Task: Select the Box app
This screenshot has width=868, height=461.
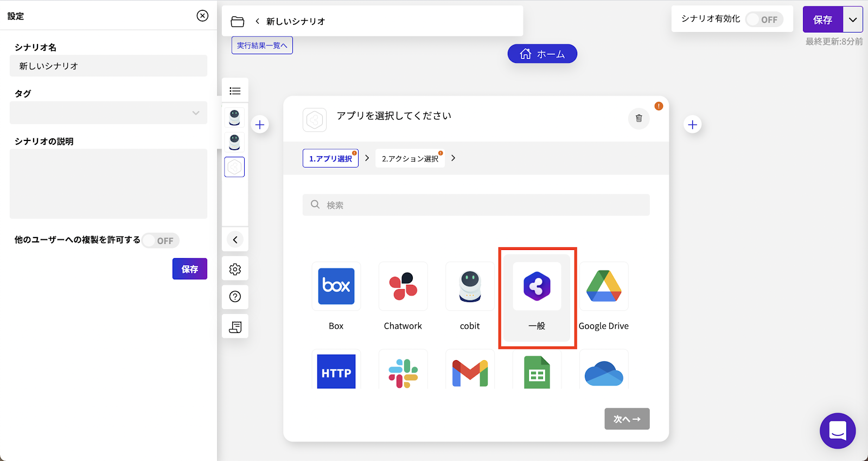Action: (x=336, y=286)
